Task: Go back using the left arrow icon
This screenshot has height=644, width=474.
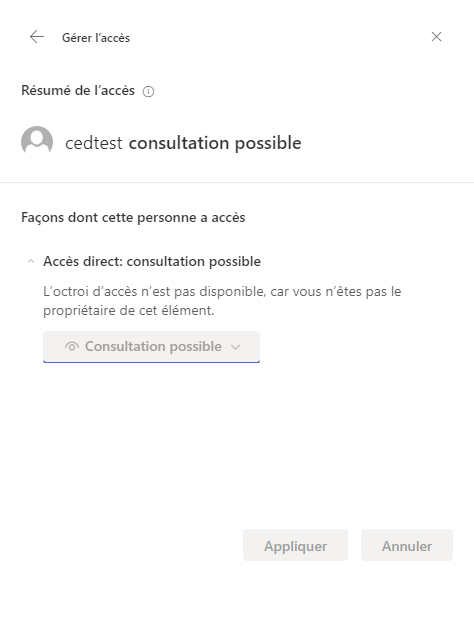Action: point(37,37)
